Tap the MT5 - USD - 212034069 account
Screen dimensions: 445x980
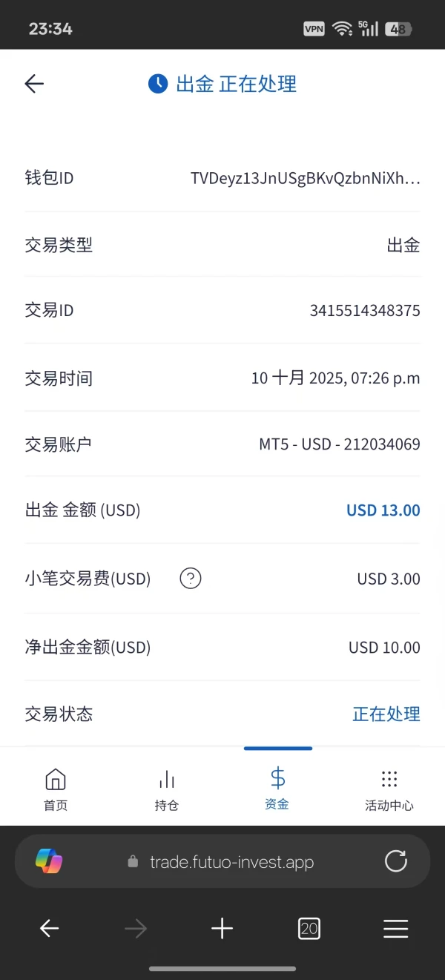point(339,444)
